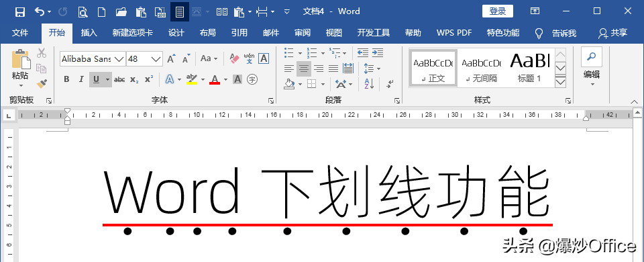Cut selected text with scissors icon
The image size is (644, 262).
point(42,52)
